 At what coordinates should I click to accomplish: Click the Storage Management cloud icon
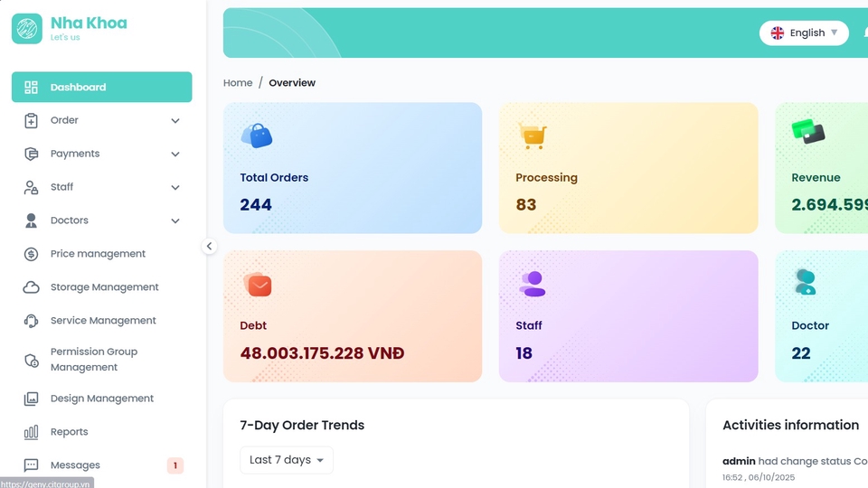pos(32,287)
